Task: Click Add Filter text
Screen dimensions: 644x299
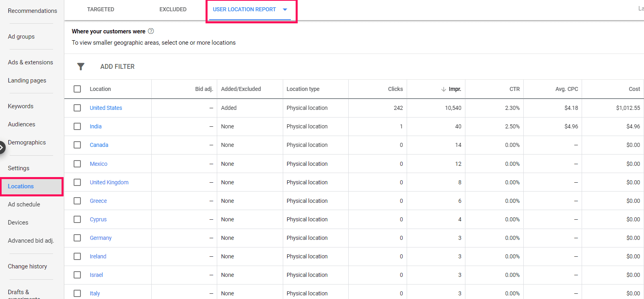Action: pos(117,67)
